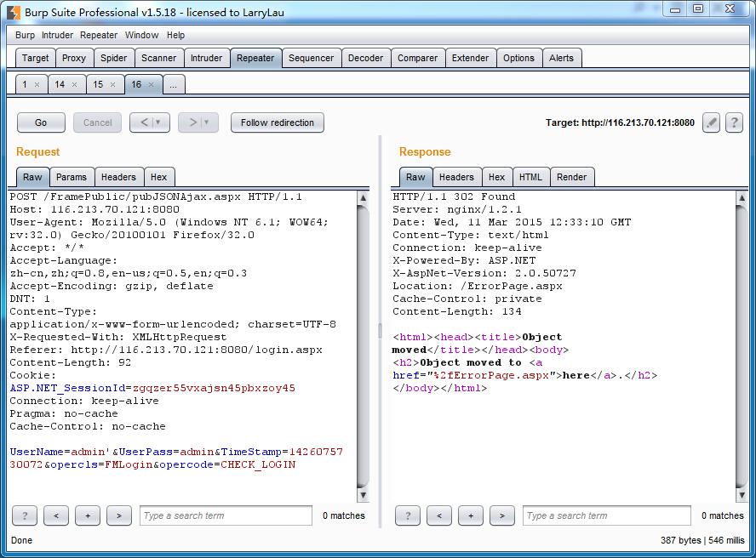Screen dimensions: 756x558
Task: Edit target with the pencil icon
Action: point(711,122)
